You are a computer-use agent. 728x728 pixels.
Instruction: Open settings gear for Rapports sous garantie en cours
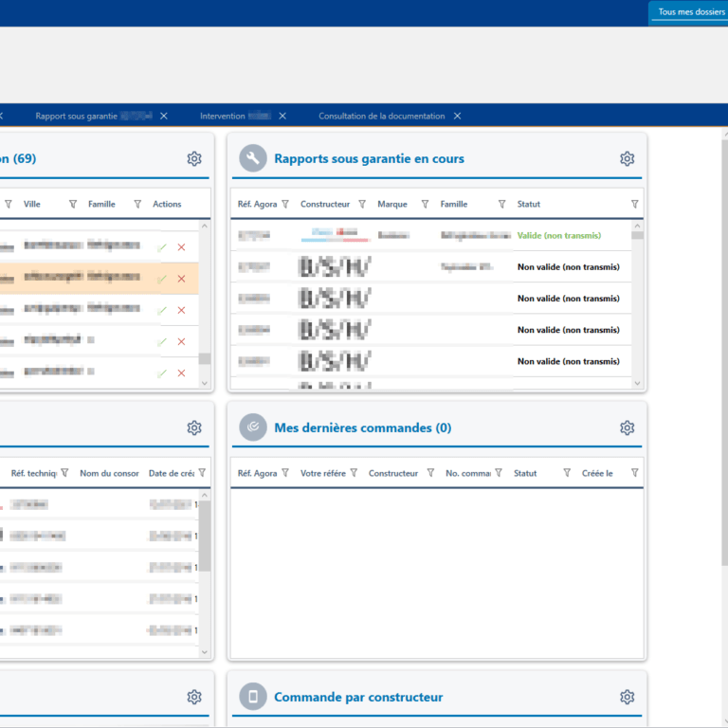(x=627, y=158)
